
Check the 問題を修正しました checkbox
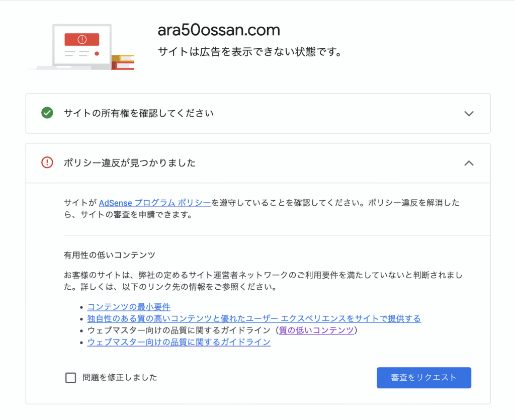[x=70, y=377]
